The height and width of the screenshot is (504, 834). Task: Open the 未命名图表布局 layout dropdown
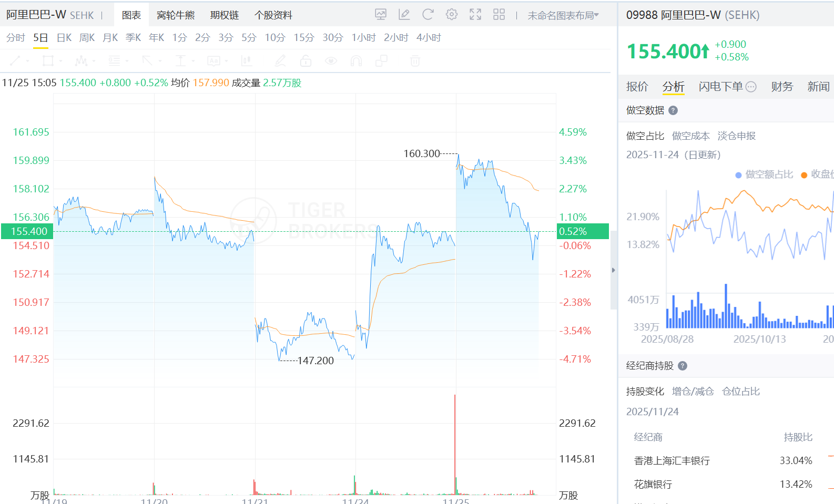click(x=563, y=15)
